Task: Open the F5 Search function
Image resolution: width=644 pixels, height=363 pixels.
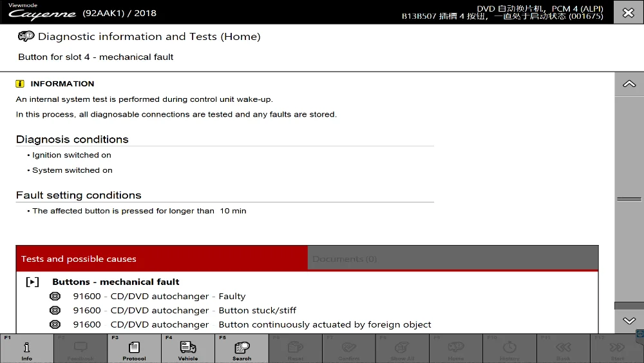Action: 241,348
